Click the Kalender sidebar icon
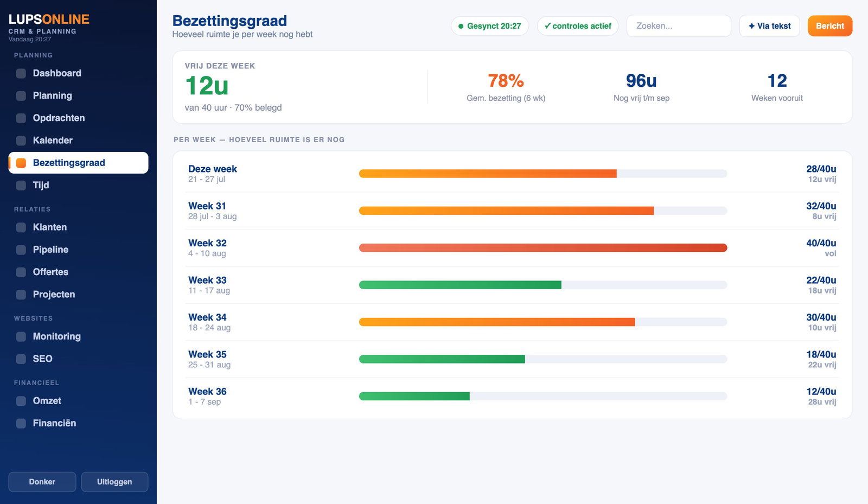 21,141
